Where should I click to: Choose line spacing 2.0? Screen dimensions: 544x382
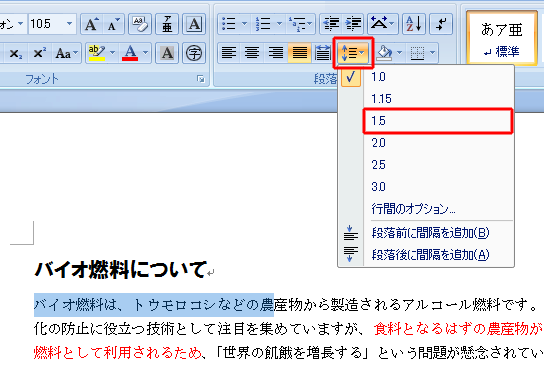pyautogui.click(x=426, y=143)
